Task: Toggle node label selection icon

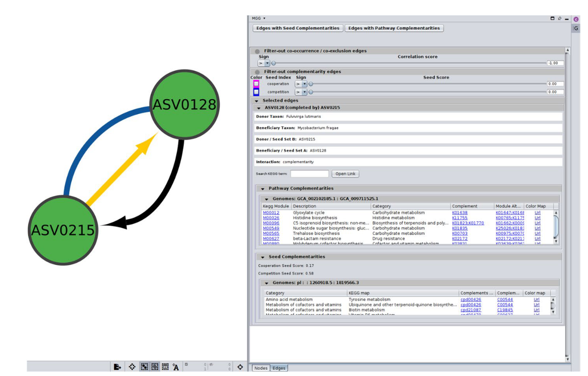Action: coord(176,367)
